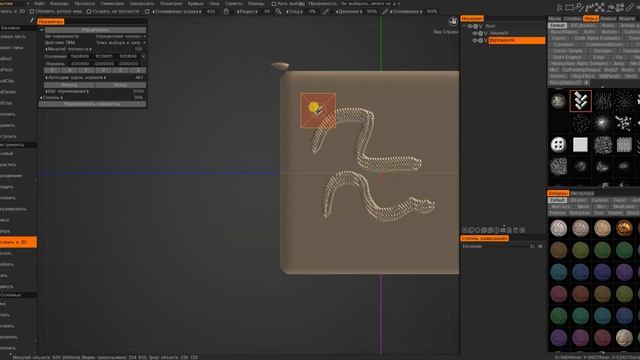Apply the brown shader sphere in the second row

tap(558, 250)
